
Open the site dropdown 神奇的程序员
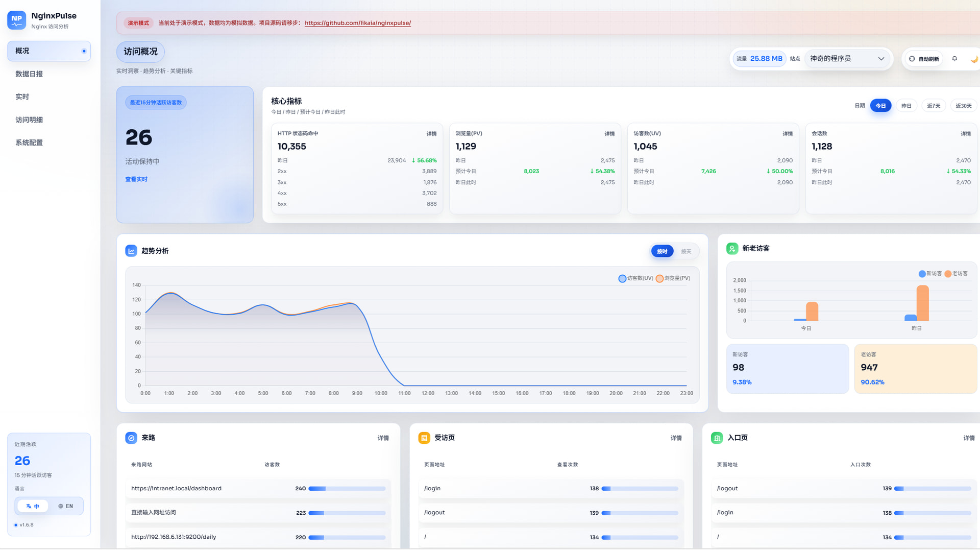coord(847,59)
